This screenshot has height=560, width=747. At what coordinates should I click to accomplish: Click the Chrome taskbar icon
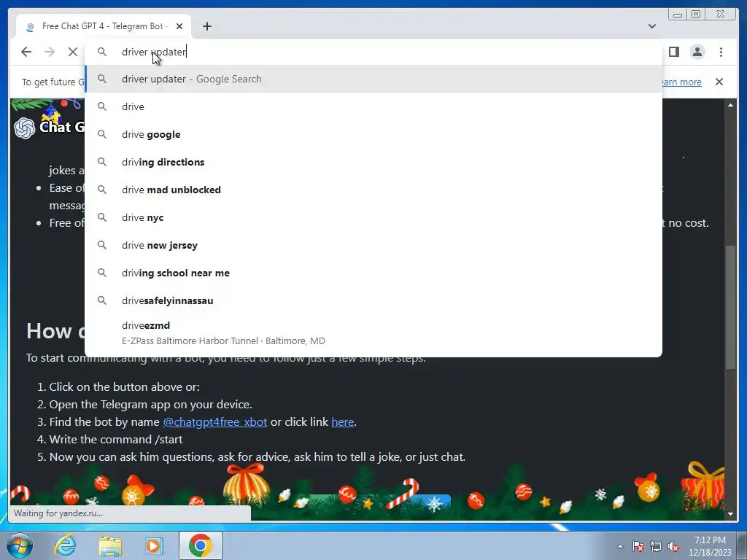click(200, 545)
